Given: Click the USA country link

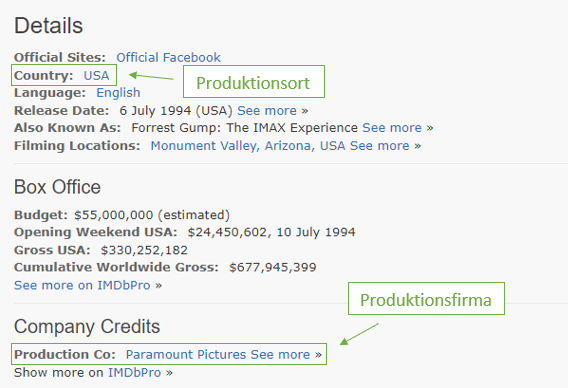Looking at the screenshot, I should point(96,75).
